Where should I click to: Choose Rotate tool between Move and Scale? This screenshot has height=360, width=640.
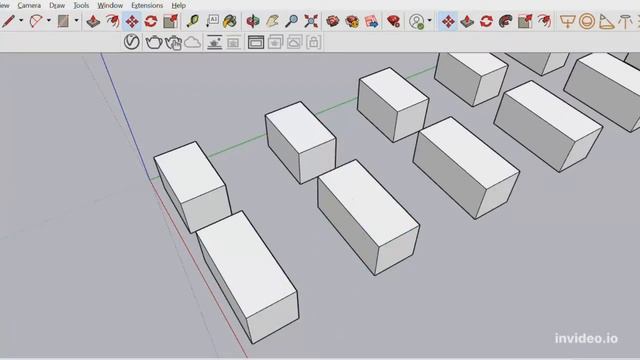click(151, 21)
